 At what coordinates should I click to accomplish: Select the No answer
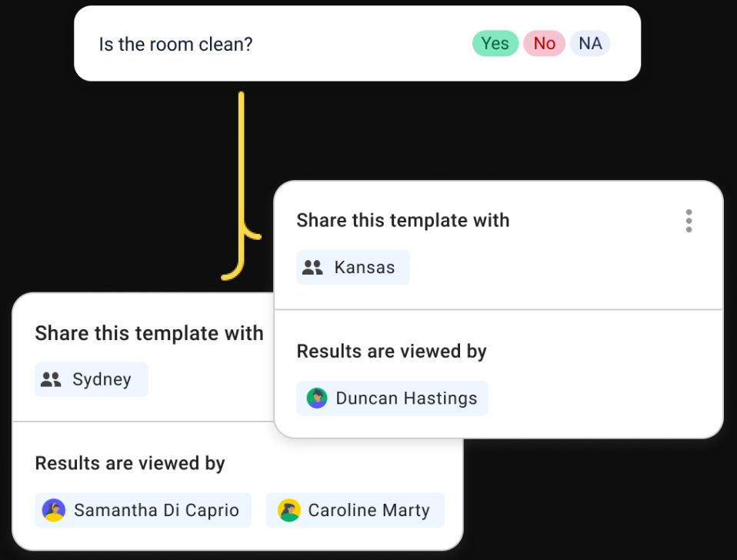[544, 44]
